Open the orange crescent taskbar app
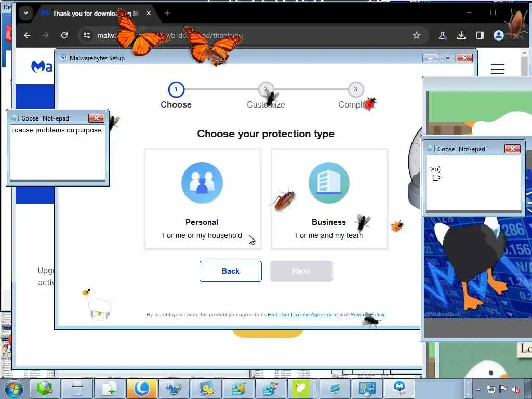This screenshot has width=532, height=399. [142, 389]
